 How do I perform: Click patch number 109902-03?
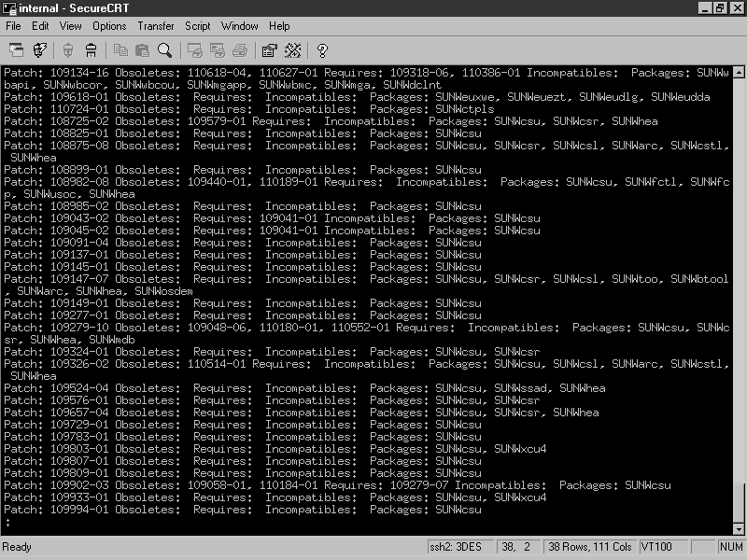(x=79, y=485)
